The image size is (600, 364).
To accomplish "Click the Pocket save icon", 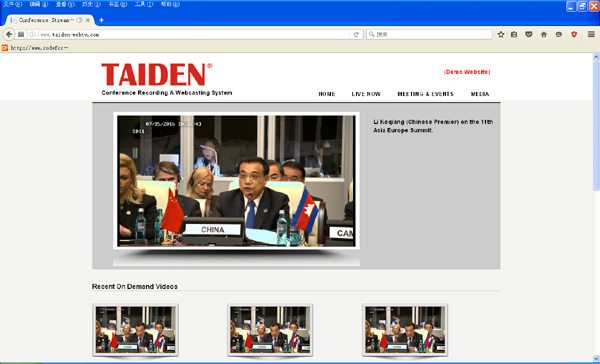I will [x=529, y=34].
